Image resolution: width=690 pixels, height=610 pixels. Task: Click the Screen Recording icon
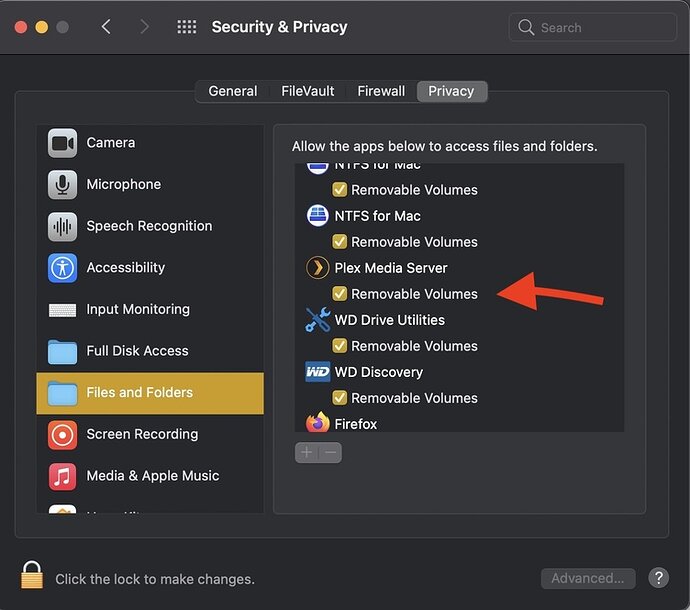point(62,435)
